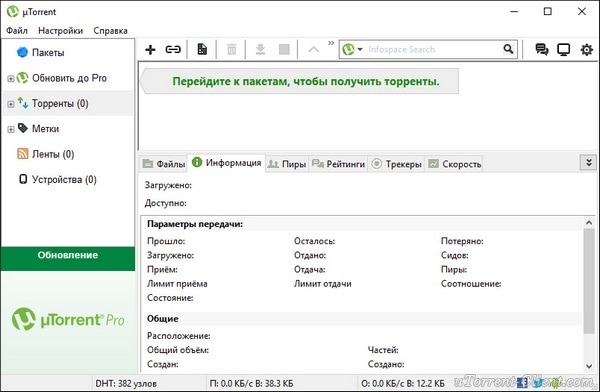
Task: Click the Торренты up-down arrows icon
Action: coord(23,103)
